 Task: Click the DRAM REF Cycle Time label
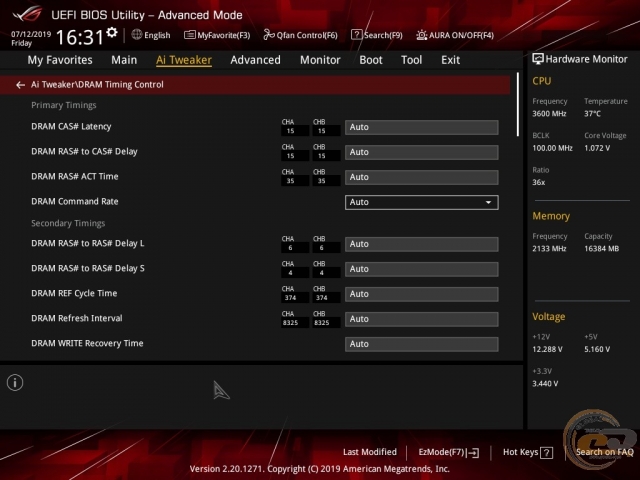coord(74,293)
